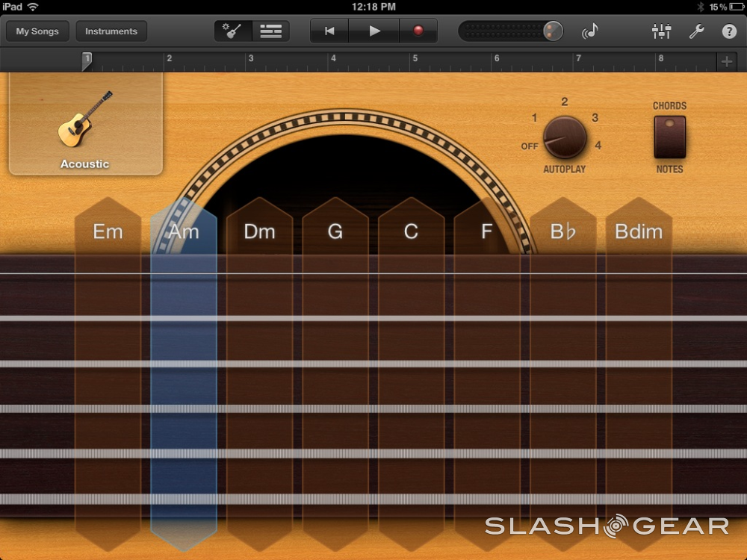
Task: Set Autoplay to pattern 4
Action: [x=598, y=146]
